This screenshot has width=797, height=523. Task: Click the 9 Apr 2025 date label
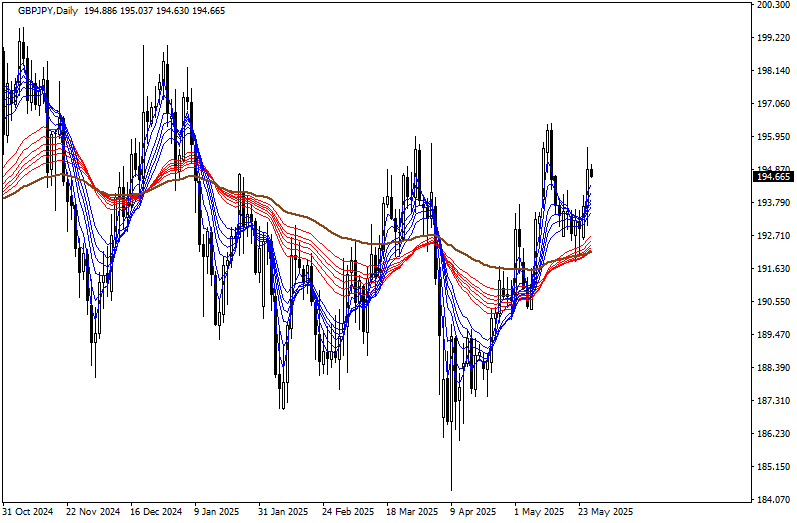pyautogui.click(x=473, y=512)
